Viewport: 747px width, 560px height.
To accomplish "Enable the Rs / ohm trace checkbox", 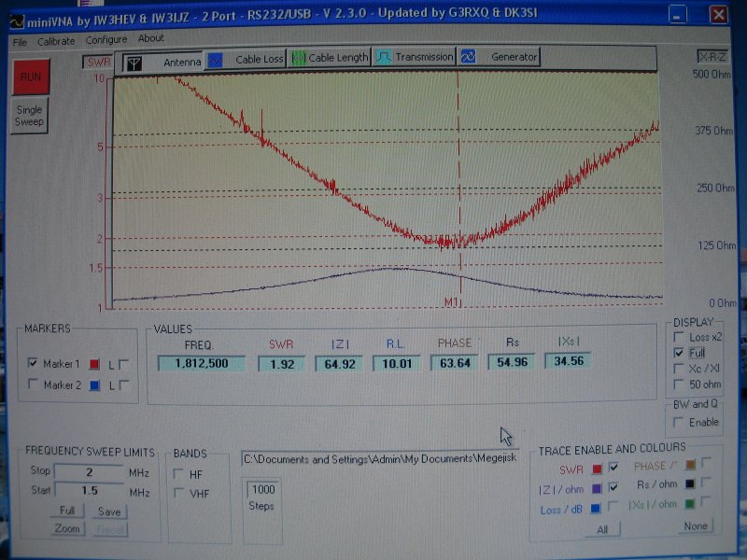I will point(707,482).
